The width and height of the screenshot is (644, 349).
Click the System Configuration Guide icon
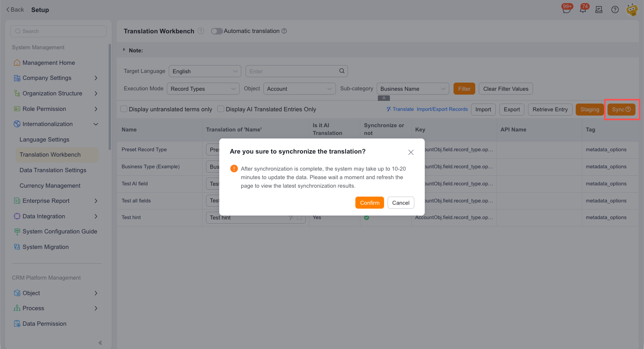[17, 232]
